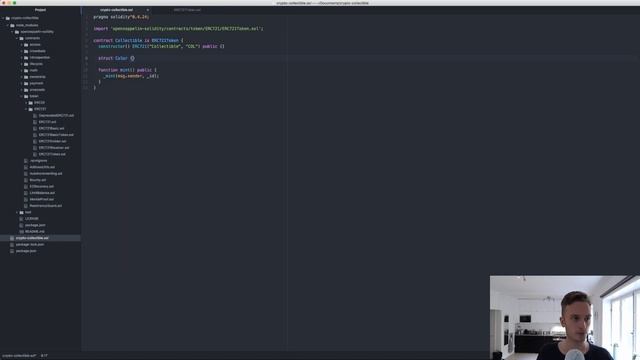Open ECRecovery.sol in the tree

42,187
